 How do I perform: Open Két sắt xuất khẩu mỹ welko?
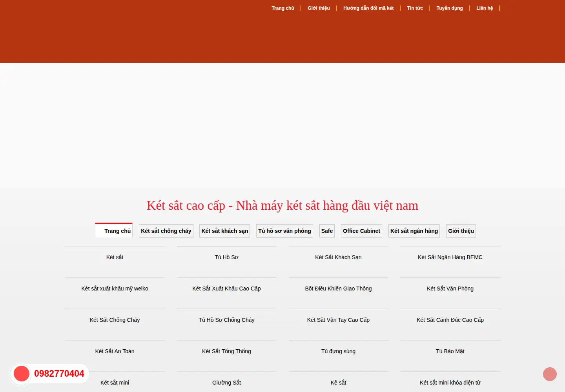coord(115,289)
